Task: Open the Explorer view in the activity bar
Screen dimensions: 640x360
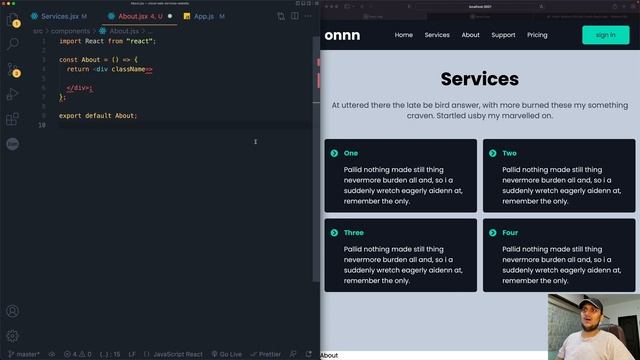Action: click(13, 19)
